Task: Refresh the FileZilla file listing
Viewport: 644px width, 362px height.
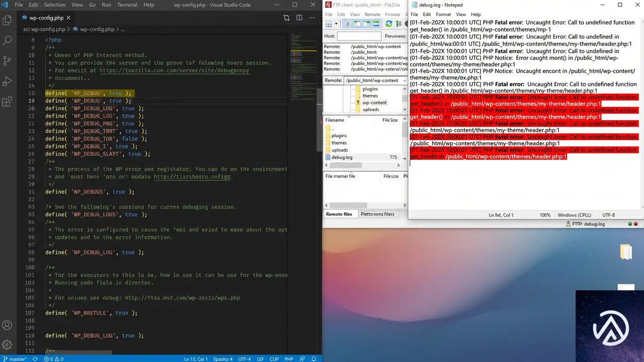Action: pos(389,24)
